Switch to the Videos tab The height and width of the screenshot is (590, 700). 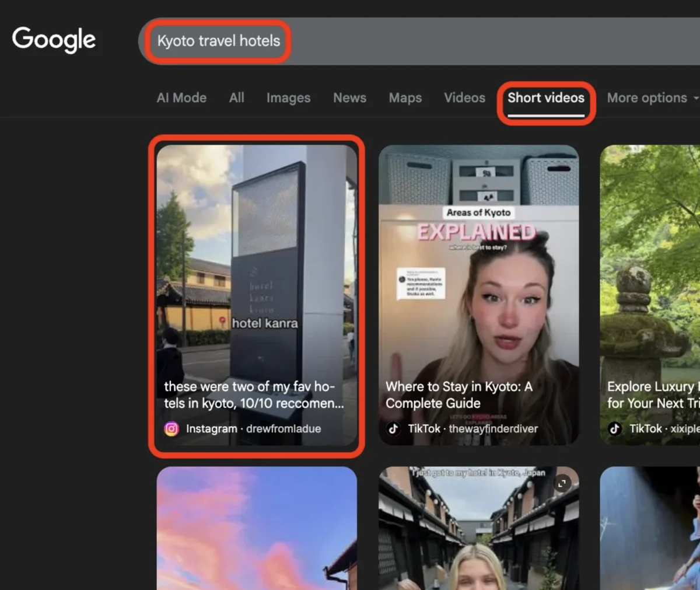pos(464,98)
